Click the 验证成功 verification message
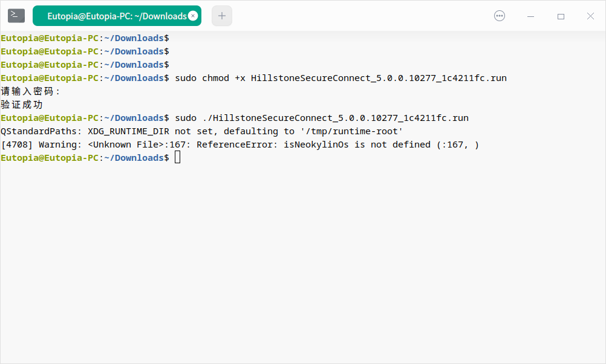This screenshot has height=364, width=606. pos(22,105)
